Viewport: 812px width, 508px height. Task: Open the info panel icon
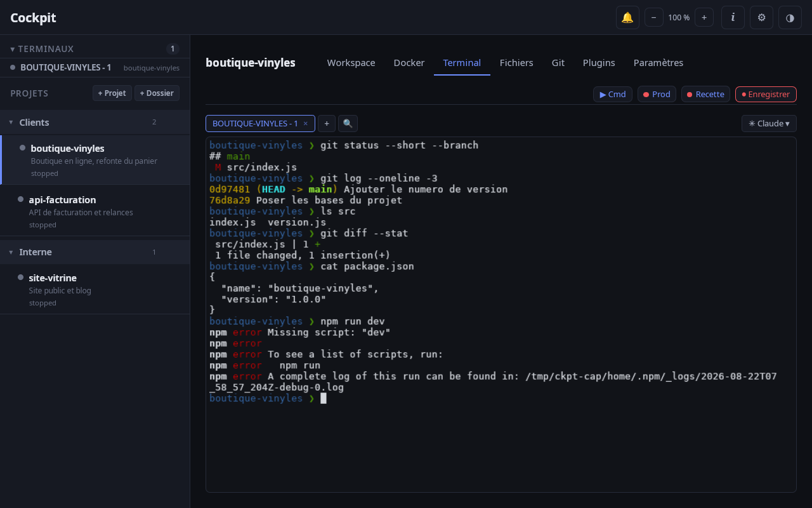tap(733, 17)
